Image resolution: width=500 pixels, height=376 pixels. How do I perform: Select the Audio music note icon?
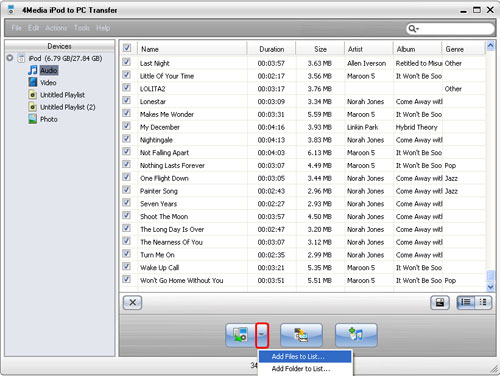pos(33,70)
